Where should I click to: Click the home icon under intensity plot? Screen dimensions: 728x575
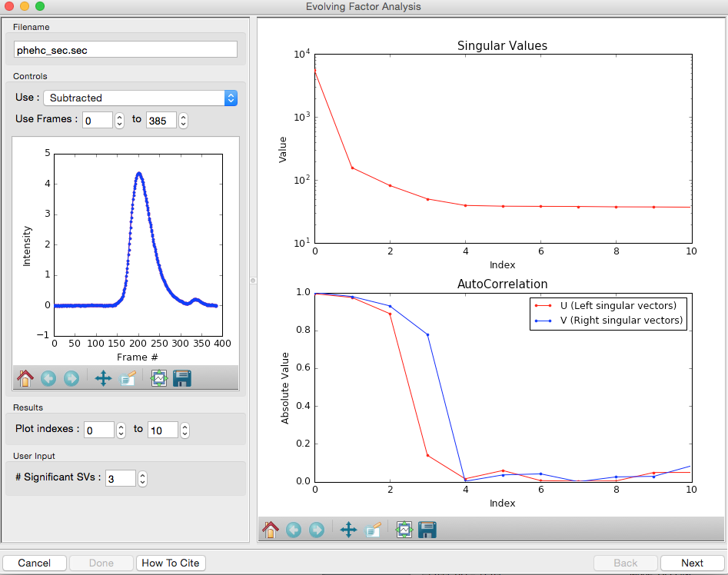(25, 378)
